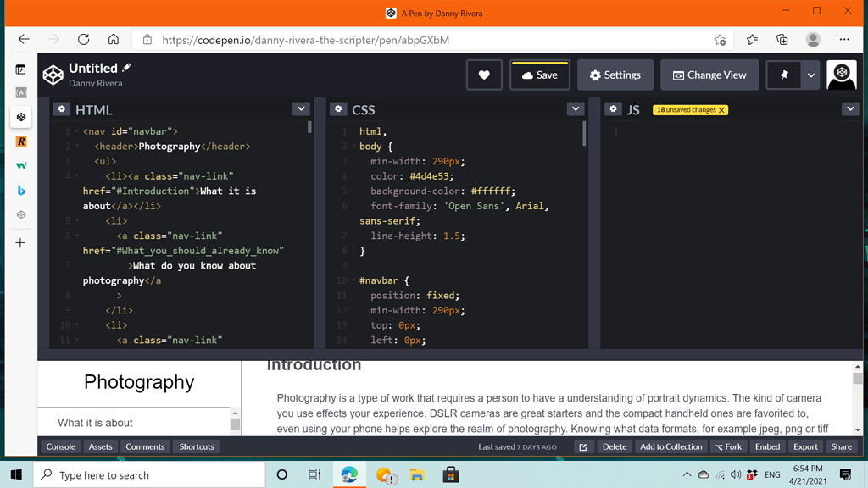
Task: Open HTML editor settings via gear icon
Action: click(x=61, y=109)
